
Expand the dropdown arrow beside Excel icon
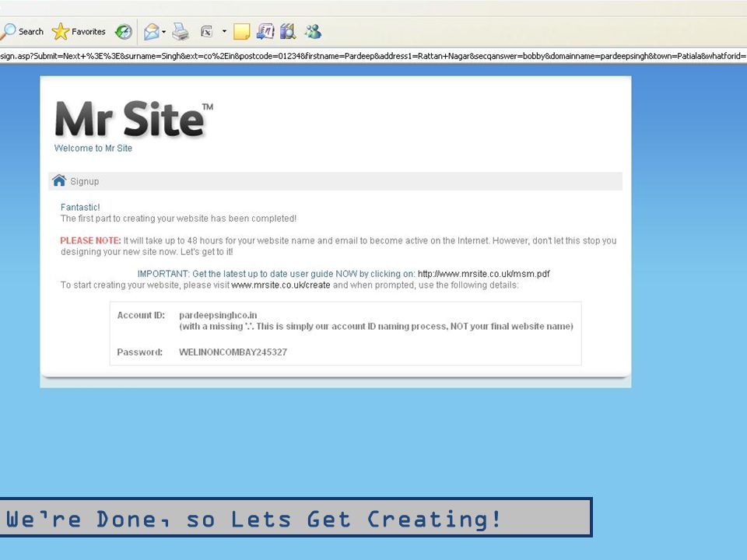tap(224, 31)
